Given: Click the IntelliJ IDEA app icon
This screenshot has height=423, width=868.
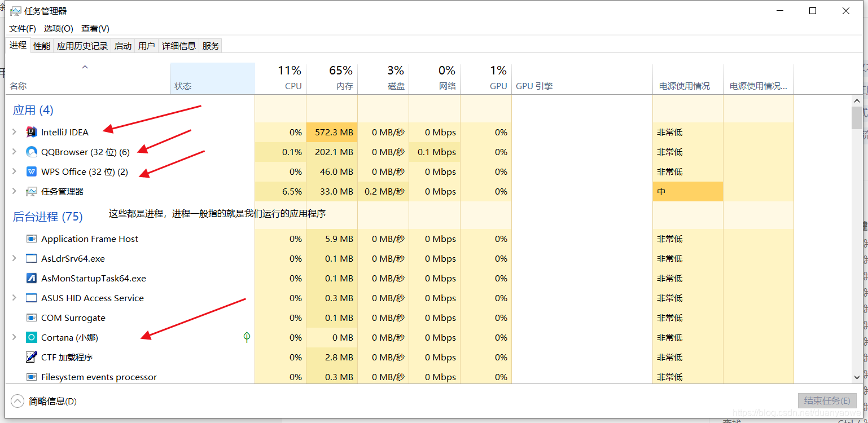Looking at the screenshot, I should [32, 133].
